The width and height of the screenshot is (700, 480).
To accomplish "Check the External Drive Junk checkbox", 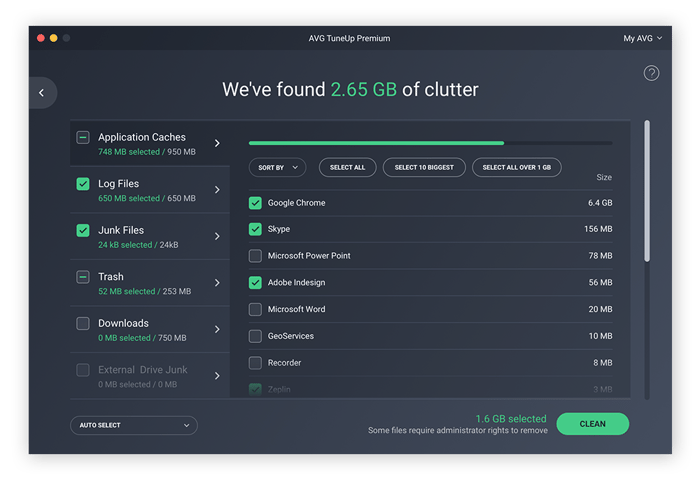I will click(83, 370).
